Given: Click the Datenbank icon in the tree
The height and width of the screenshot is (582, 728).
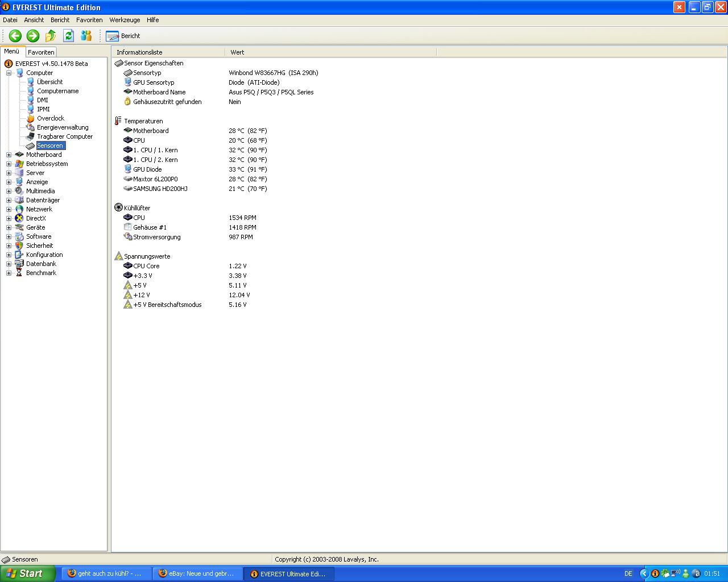Looking at the screenshot, I should (x=19, y=264).
